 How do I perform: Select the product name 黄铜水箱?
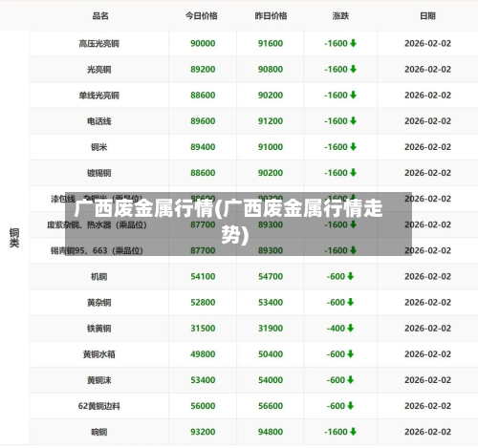tap(99, 354)
